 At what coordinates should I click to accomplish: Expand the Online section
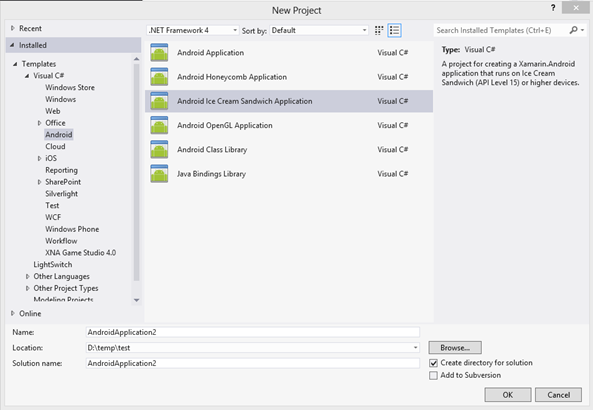[13, 313]
